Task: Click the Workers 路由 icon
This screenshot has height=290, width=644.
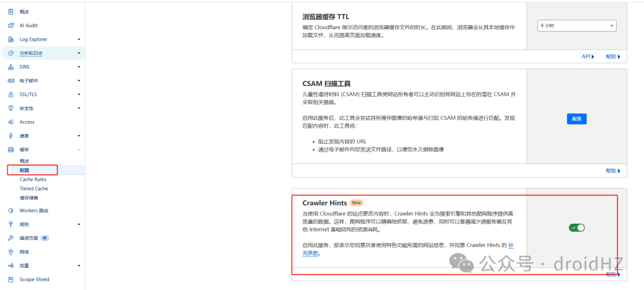Action: (11, 211)
